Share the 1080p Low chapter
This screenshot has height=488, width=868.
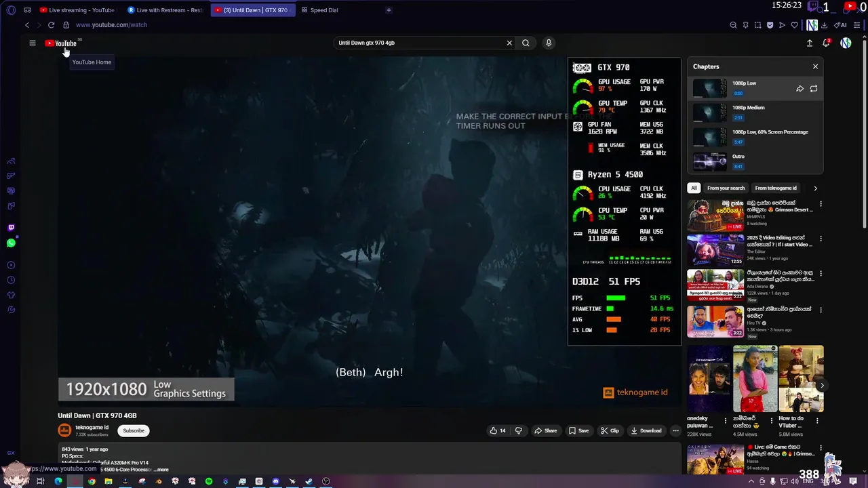click(x=800, y=89)
